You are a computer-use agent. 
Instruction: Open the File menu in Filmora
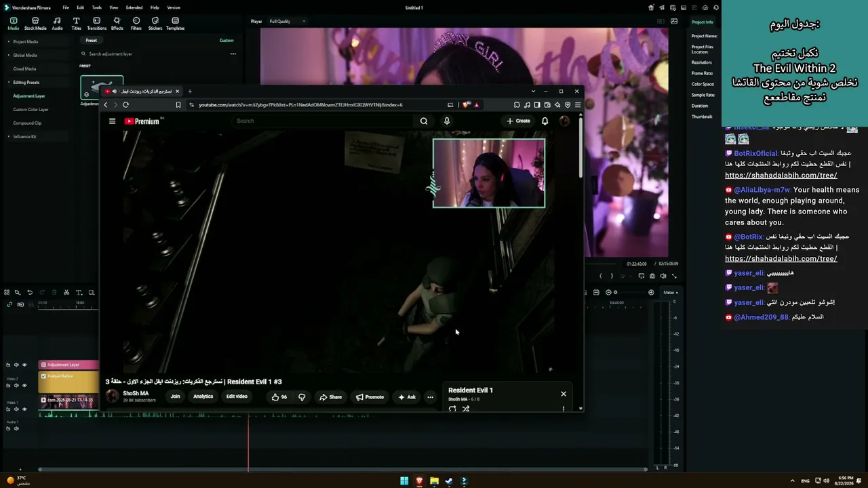coord(66,7)
